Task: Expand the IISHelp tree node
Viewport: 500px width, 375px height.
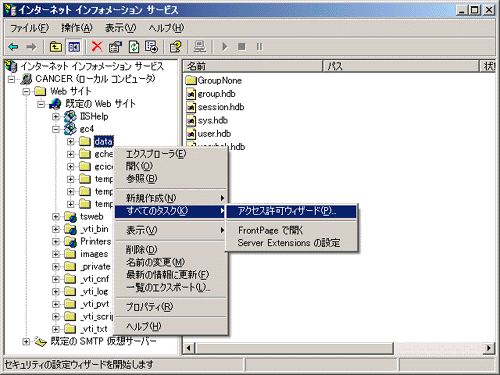Action: click(56, 117)
